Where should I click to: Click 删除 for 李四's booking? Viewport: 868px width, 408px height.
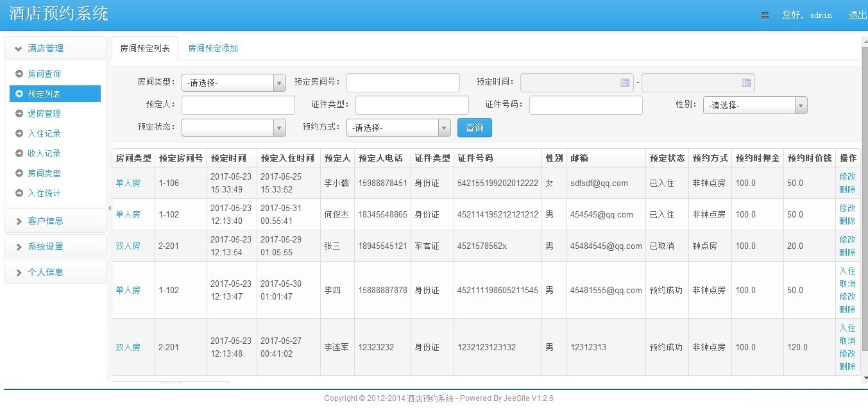coord(847,309)
